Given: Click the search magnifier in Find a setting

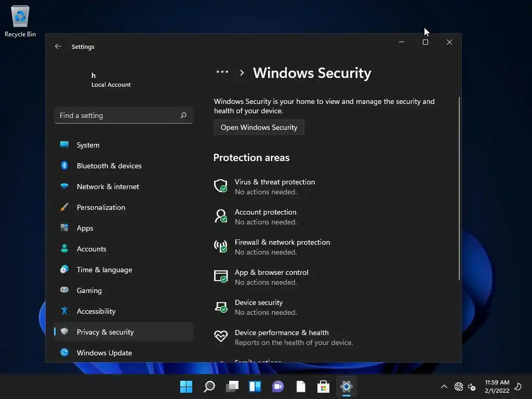Looking at the screenshot, I should pos(183,115).
